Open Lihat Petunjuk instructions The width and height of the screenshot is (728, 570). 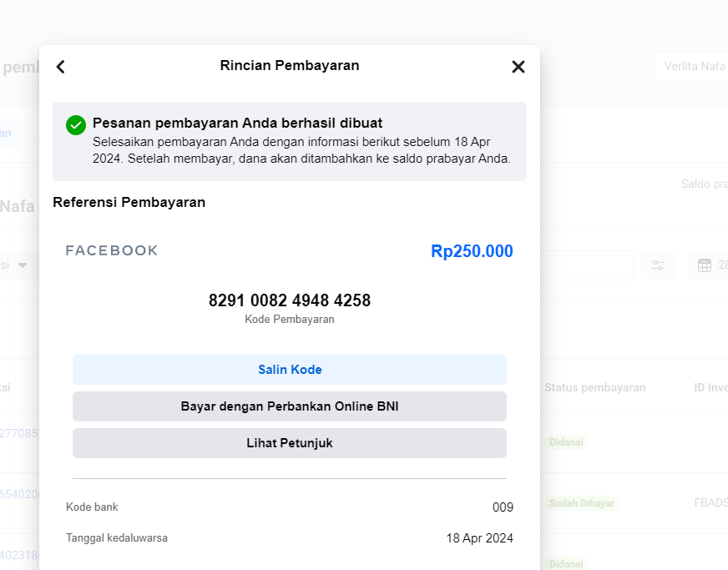click(290, 443)
